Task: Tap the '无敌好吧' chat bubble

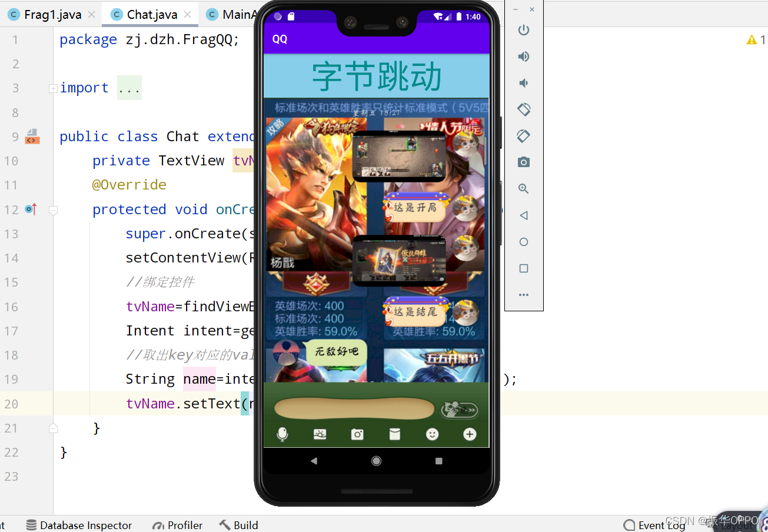Action: click(x=336, y=352)
